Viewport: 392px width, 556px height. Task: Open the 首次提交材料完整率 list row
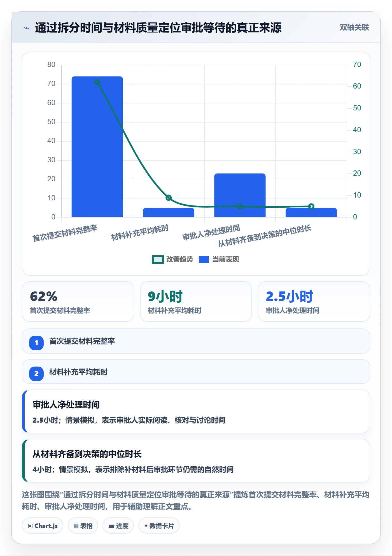click(196, 341)
